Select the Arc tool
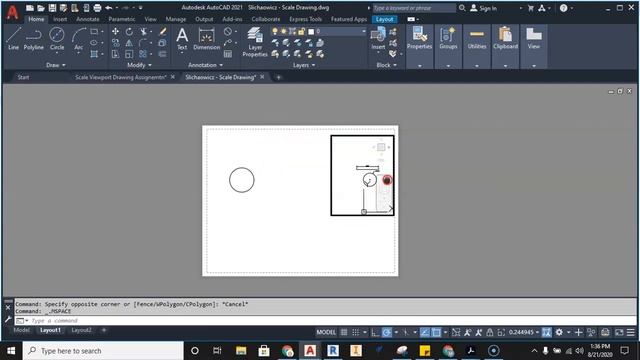640x360 pixels. tap(78, 39)
